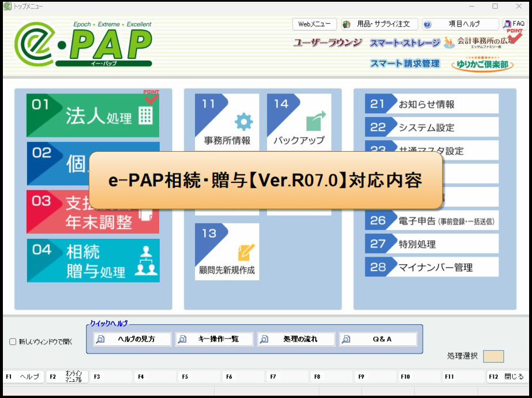This screenshot has height=398, width=532.
Task: Open スマート請求管理 link
Action: point(404,63)
